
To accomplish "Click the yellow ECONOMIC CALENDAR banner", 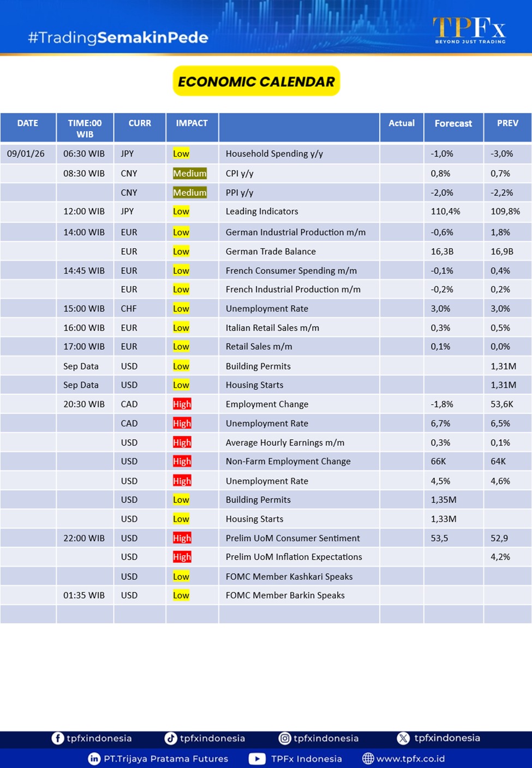I will (x=256, y=81).
